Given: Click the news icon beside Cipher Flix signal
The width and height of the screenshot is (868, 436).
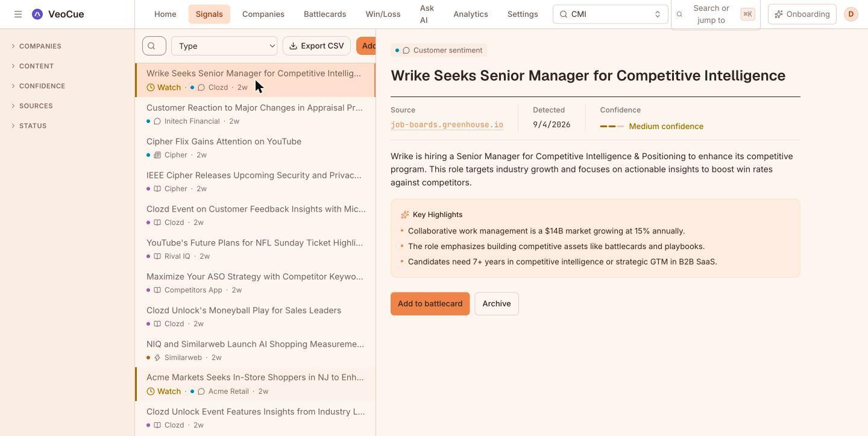Looking at the screenshot, I should point(157,155).
